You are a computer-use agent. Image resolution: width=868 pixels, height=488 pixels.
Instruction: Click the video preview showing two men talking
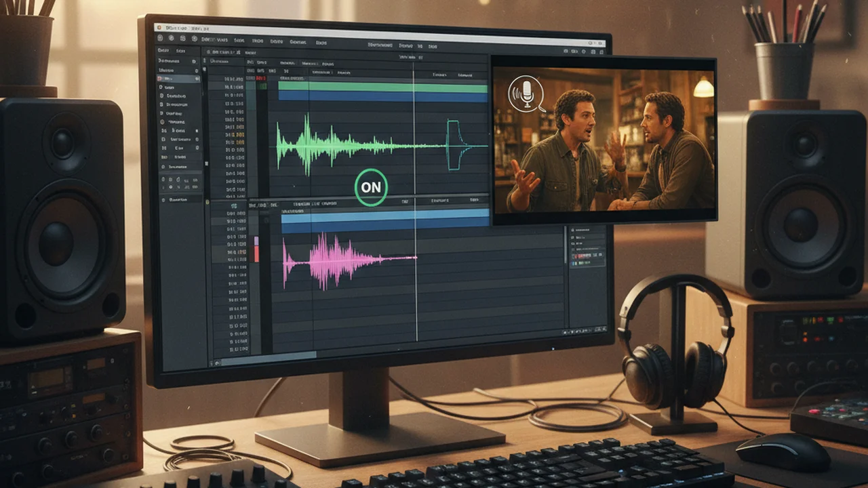(x=604, y=138)
